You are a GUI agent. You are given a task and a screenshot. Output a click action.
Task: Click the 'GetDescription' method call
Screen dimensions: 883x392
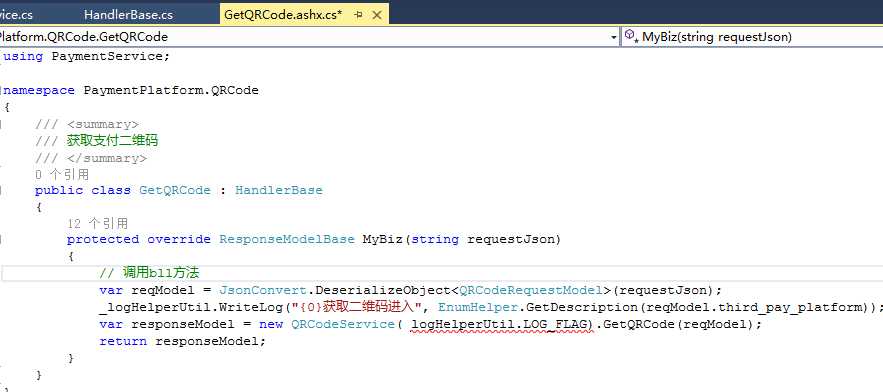(582, 307)
